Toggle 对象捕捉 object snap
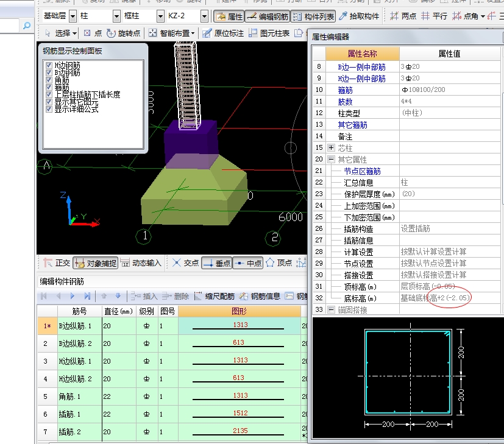504x444 pixels. (96, 263)
